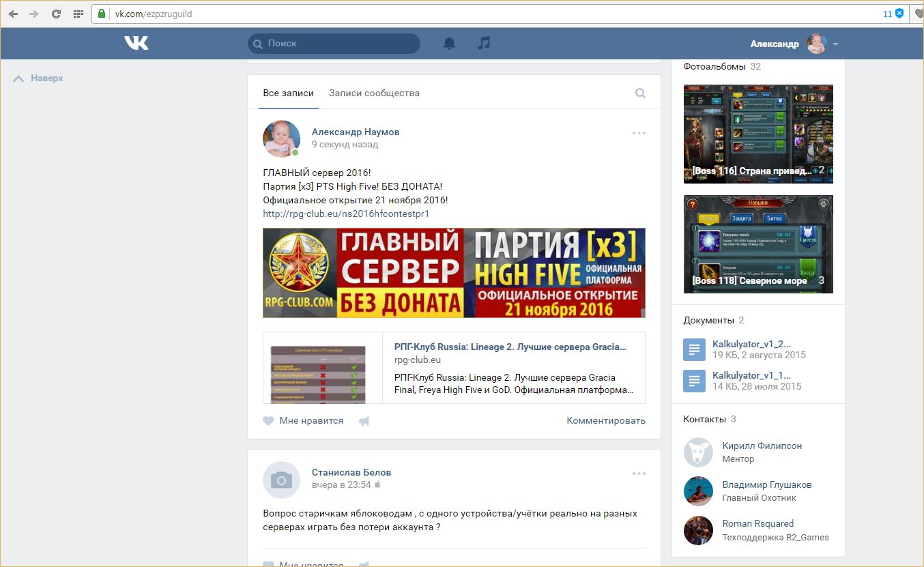
Task: Click file icon of Kalkulyator_v1_2 document
Action: pos(694,350)
